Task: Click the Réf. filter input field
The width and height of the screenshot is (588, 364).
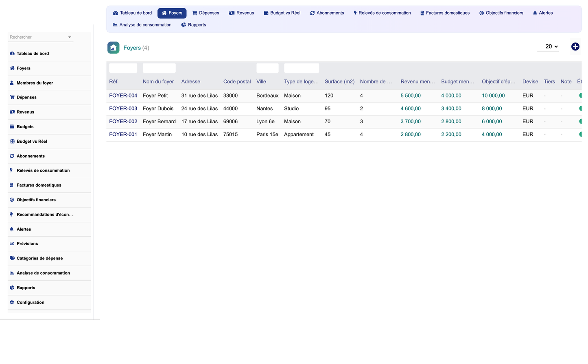Action: (x=123, y=68)
